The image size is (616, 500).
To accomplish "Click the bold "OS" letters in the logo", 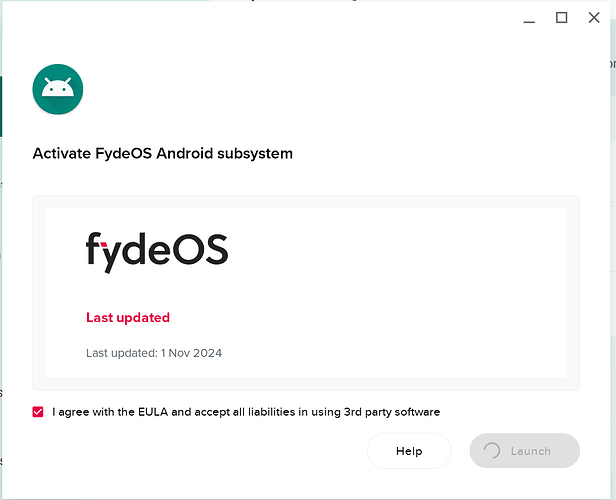I will pyautogui.click(x=201, y=252).
